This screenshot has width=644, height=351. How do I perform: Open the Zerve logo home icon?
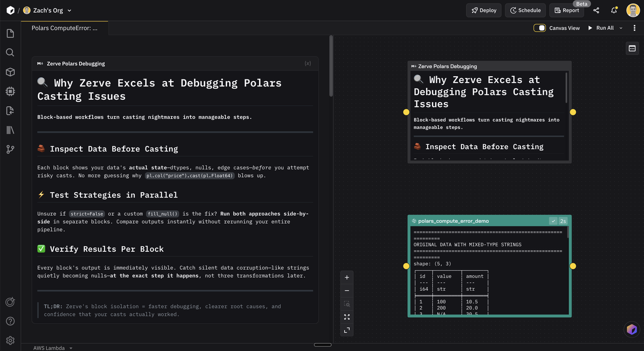tap(10, 10)
